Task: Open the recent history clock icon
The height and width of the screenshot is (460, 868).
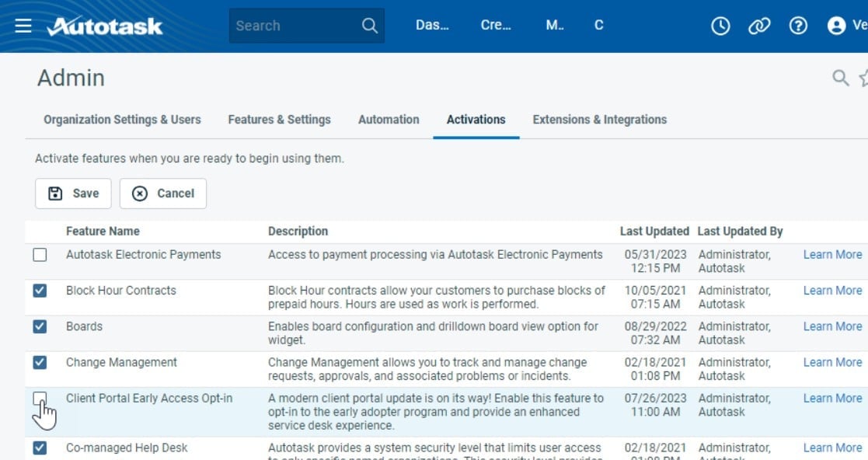Action: (x=720, y=26)
